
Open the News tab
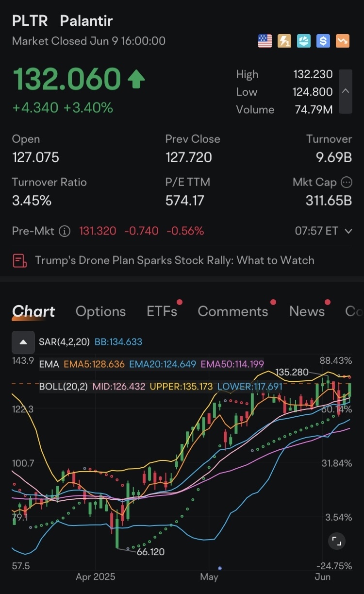pyautogui.click(x=307, y=311)
